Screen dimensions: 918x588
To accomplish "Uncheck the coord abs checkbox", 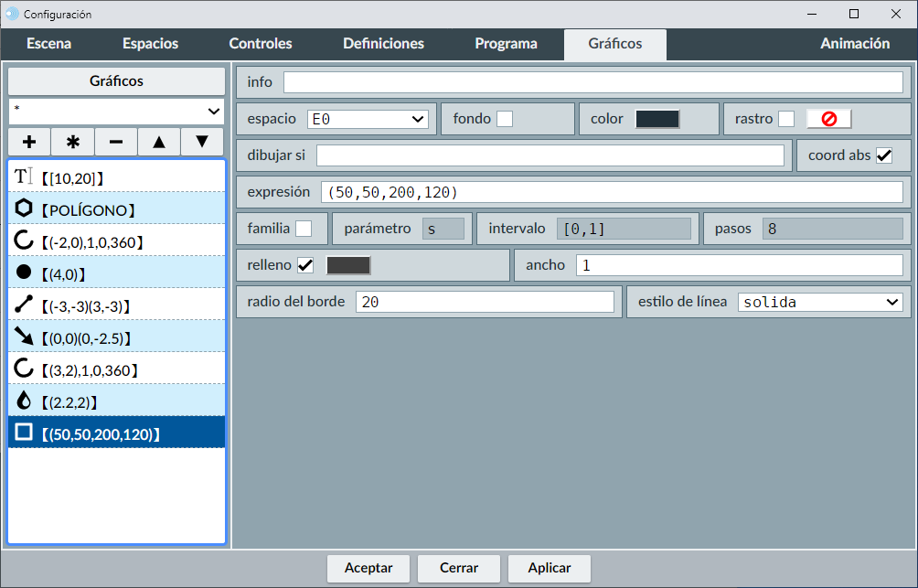I will coord(883,155).
